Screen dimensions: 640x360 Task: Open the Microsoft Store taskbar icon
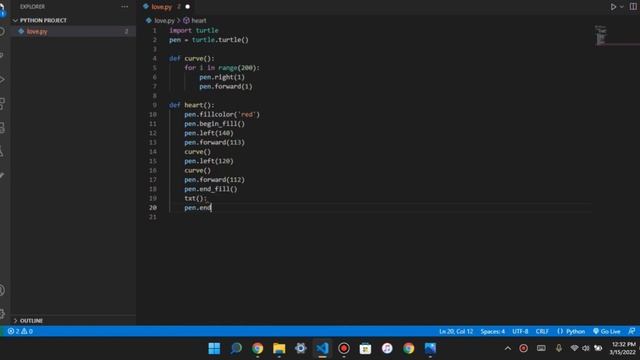tap(365, 348)
